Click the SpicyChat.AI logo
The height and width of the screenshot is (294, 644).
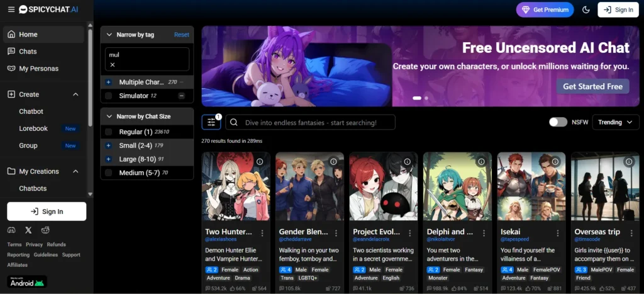click(x=48, y=9)
